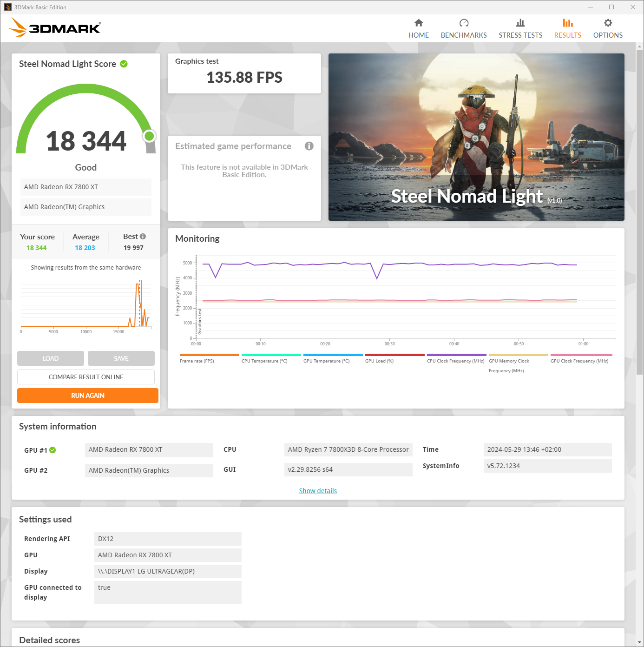This screenshot has height=647, width=644.
Task: Click COMPARE RESULT ONLINE button
Action: point(86,377)
